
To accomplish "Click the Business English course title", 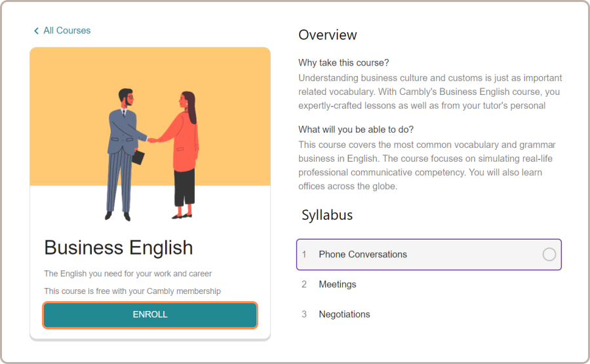I will coord(119,247).
